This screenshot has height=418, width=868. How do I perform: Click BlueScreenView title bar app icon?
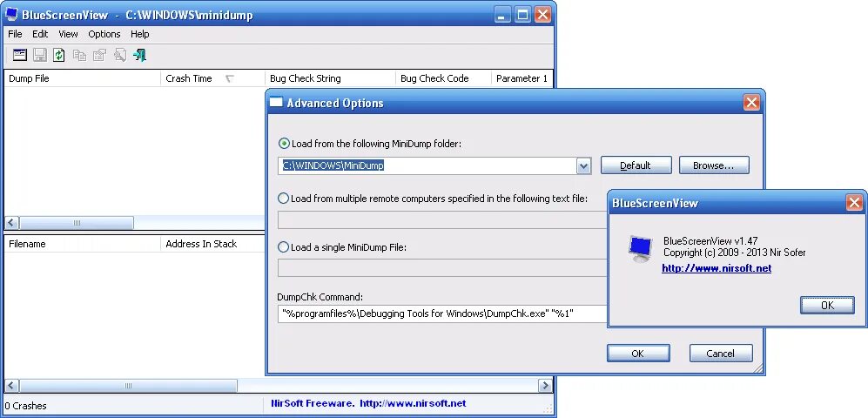click(11, 15)
